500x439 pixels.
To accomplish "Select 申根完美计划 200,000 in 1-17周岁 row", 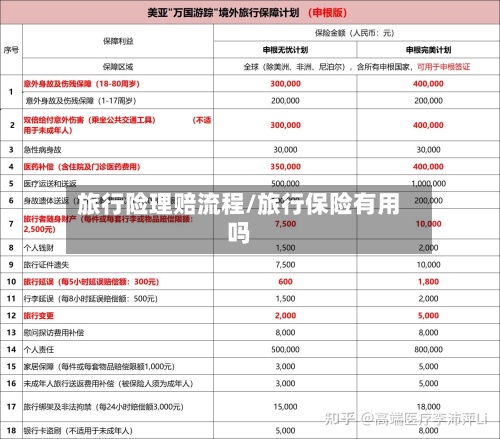I will (428, 101).
